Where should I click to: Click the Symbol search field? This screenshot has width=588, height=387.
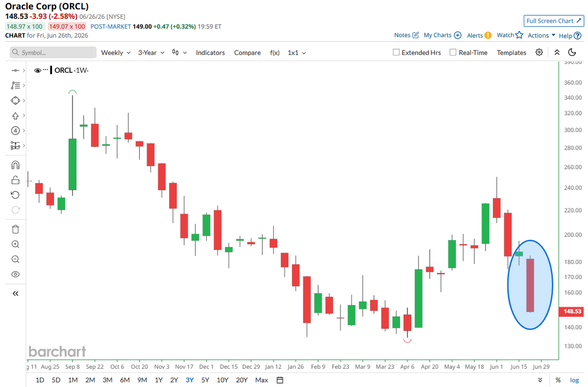click(x=53, y=52)
